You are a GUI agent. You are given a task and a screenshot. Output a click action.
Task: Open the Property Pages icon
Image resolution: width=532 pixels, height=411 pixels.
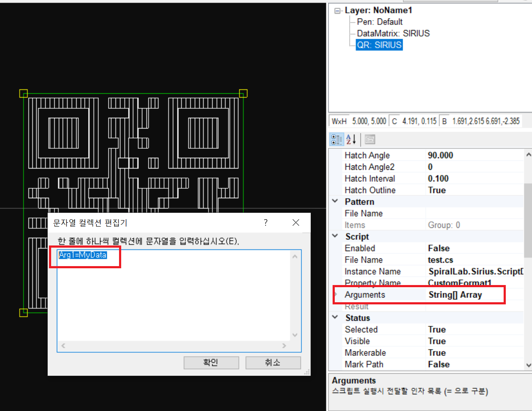[370, 139]
